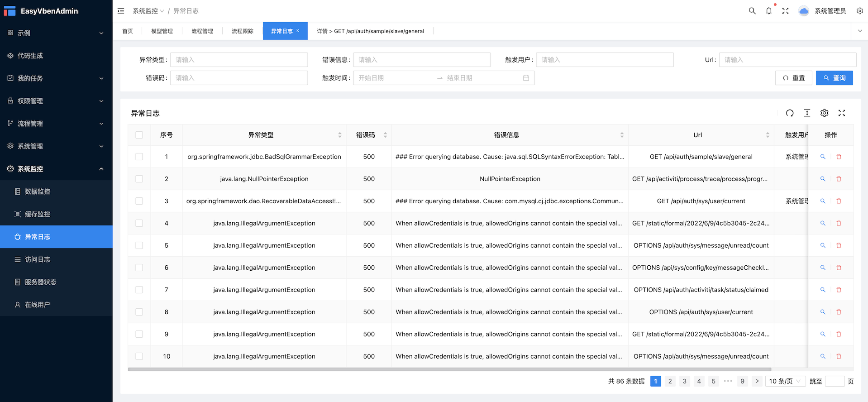Check the row 3 checkbox
Viewport: 868px width, 402px height.
pos(139,201)
